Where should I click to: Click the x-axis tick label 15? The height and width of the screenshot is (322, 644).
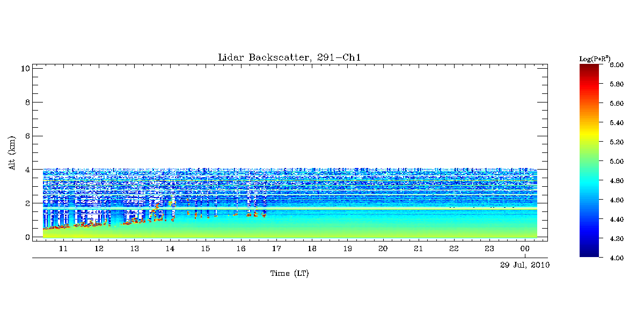pos(205,249)
